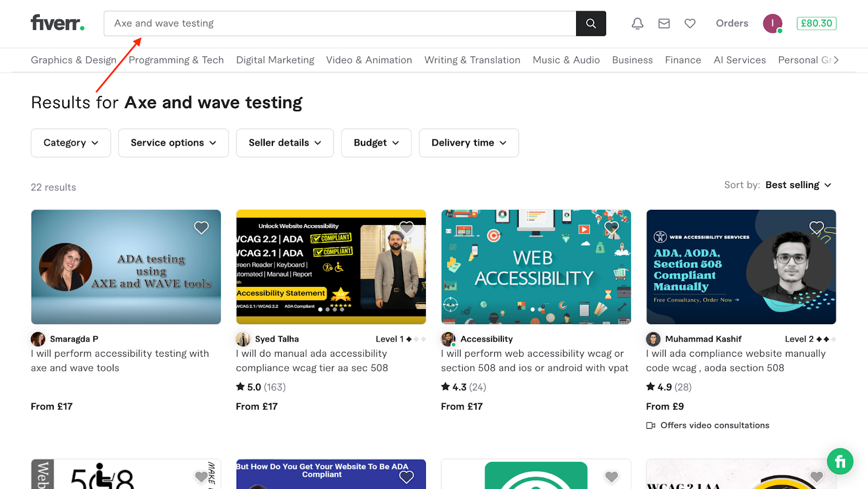
Task: Open Programming & Tech category
Action: tap(176, 60)
